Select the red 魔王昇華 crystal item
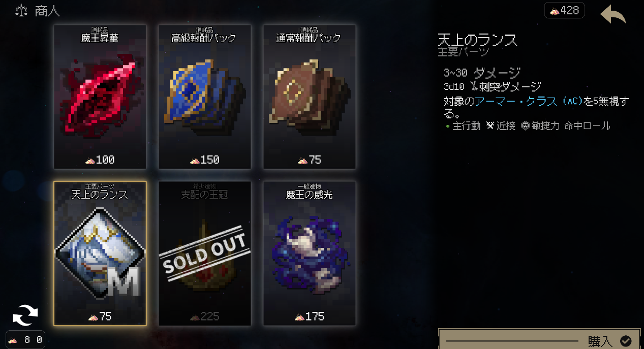 [x=100, y=97]
